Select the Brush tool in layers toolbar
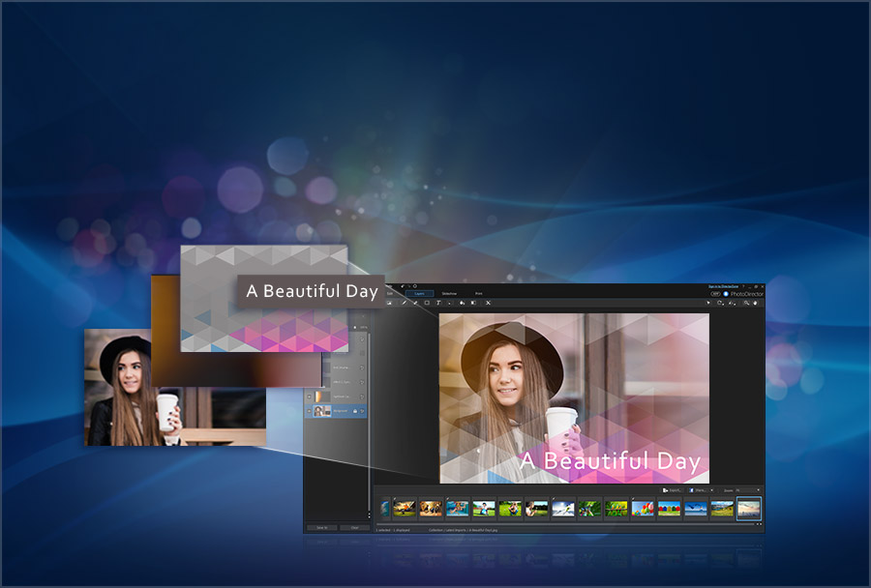The image size is (871, 588). [x=405, y=303]
